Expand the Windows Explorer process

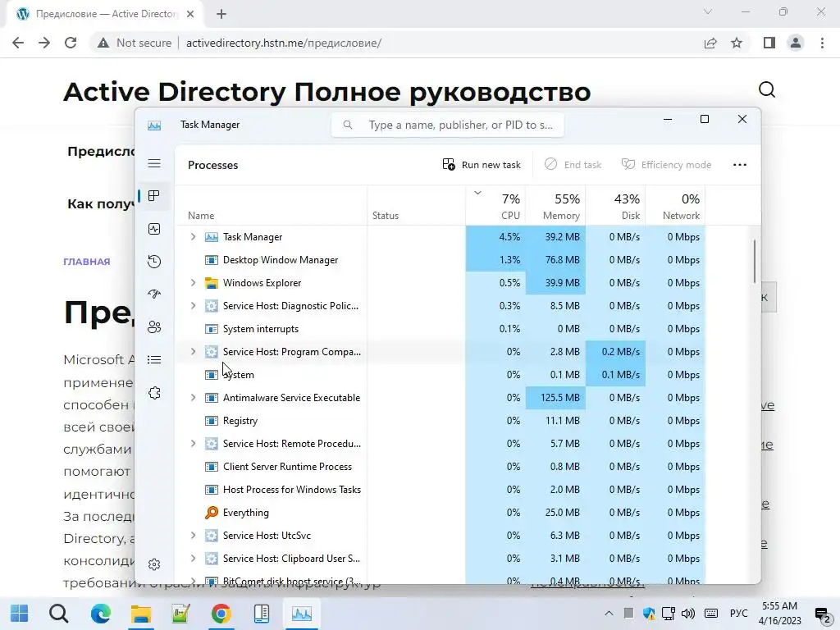click(x=193, y=283)
